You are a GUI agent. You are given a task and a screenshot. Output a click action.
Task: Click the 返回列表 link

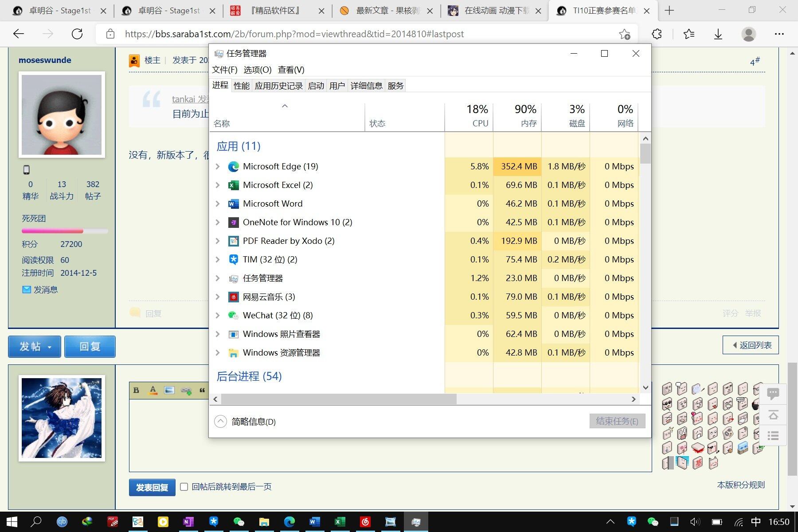(x=751, y=345)
